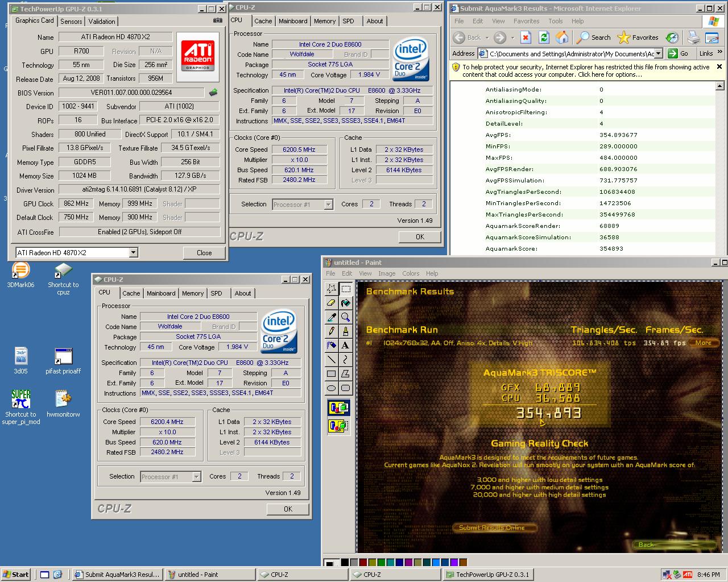Image resolution: width=728 pixels, height=582 pixels.
Task: Click the GPU-Z BIOS save chip icon
Action: tap(213, 93)
